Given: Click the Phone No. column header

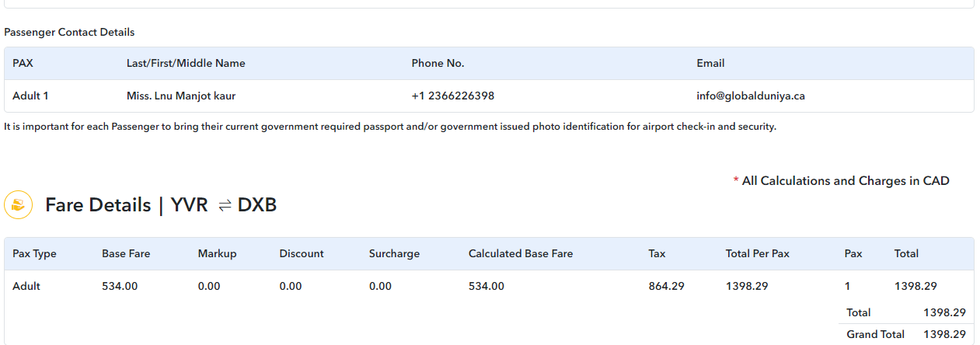Looking at the screenshot, I should coord(438,63).
